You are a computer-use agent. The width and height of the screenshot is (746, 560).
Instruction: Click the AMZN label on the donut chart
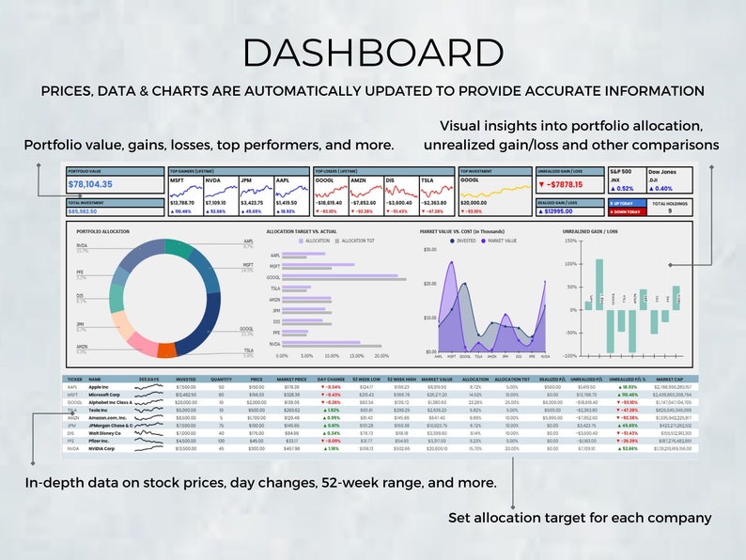pyautogui.click(x=82, y=347)
